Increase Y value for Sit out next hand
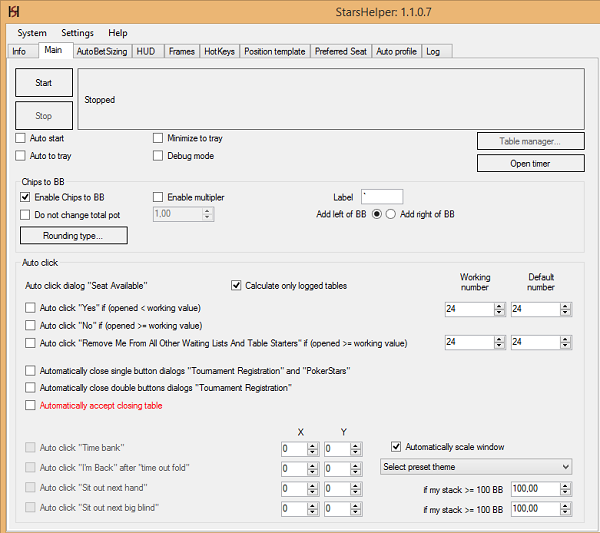The width and height of the screenshot is (600, 533). point(355,486)
